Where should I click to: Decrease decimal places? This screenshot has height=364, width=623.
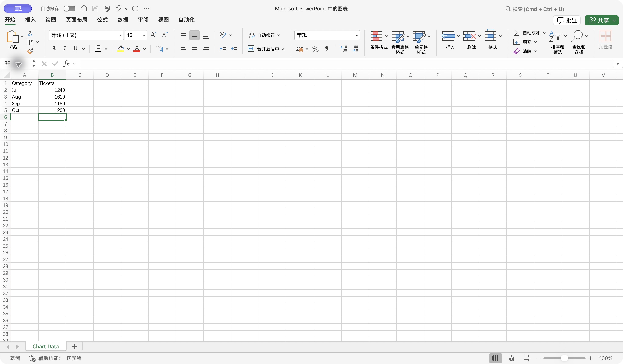click(355, 49)
